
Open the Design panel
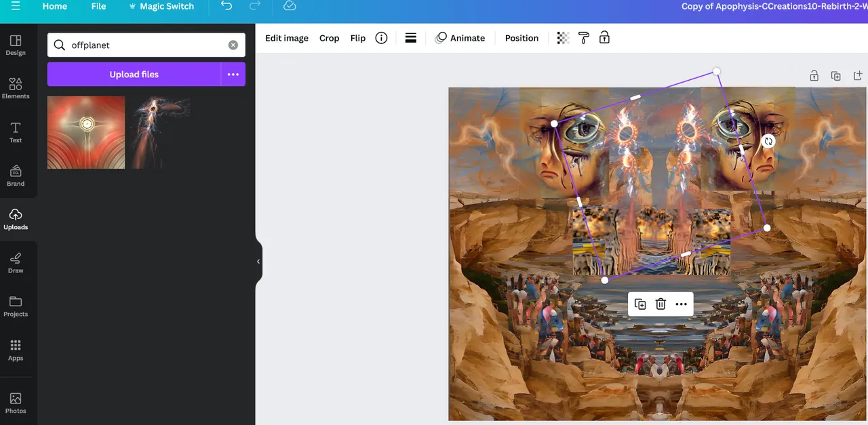click(x=16, y=45)
